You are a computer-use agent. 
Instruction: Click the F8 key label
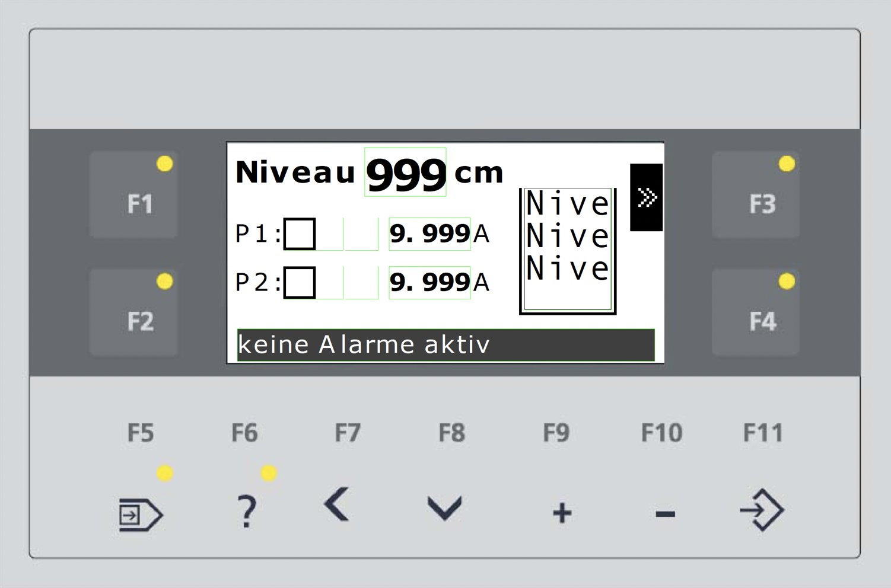pyautogui.click(x=451, y=433)
